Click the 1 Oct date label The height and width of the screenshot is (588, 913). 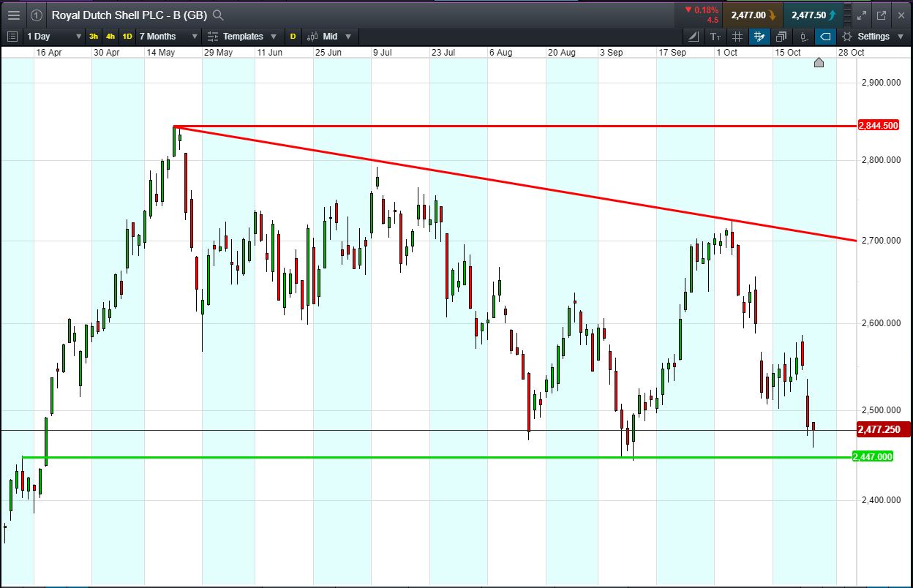726,53
